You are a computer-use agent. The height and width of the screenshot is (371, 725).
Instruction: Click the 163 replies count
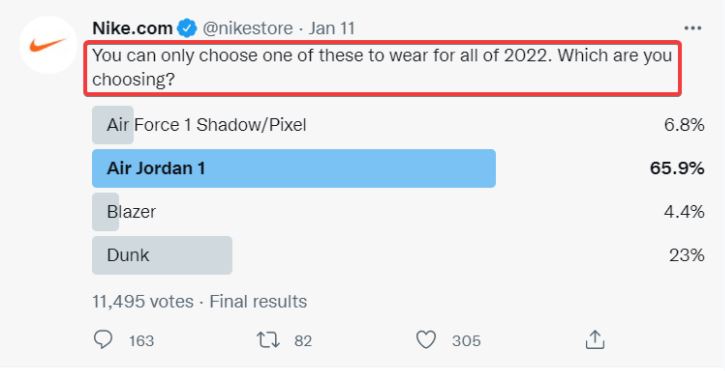click(x=141, y=341)
